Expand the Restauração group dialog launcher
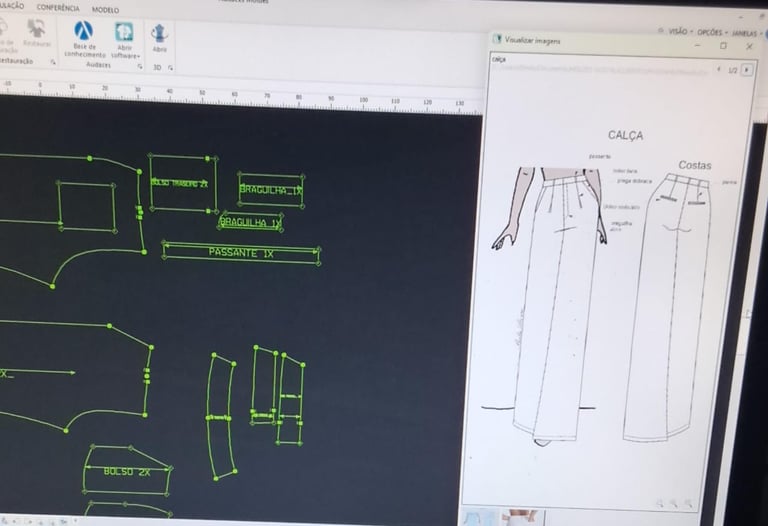768x526 pixels. click(x=53, y=62)
